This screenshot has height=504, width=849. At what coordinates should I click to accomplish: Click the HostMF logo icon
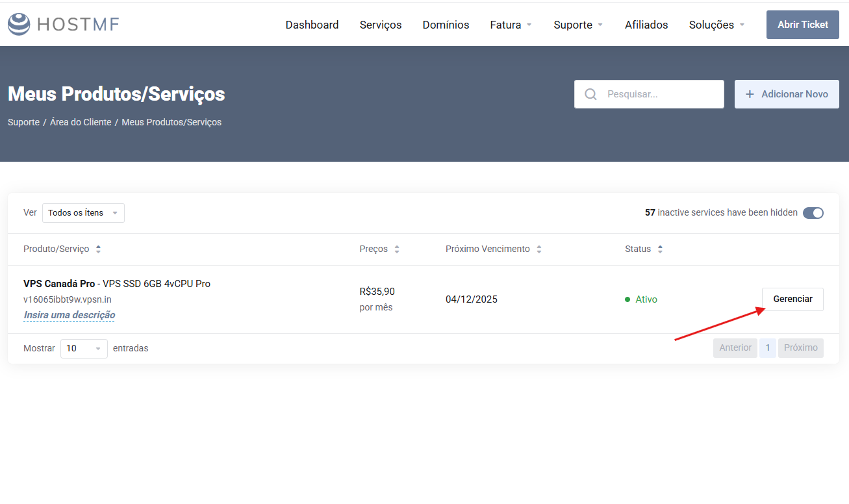(19, 25)
